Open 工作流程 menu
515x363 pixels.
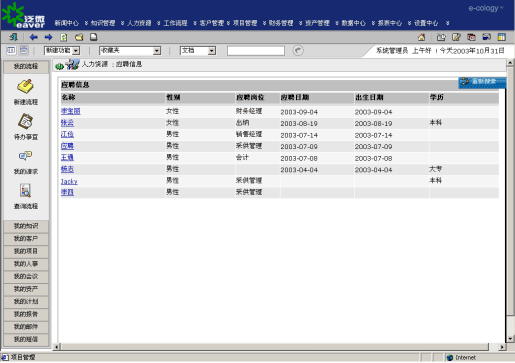(x=175, y=23)
